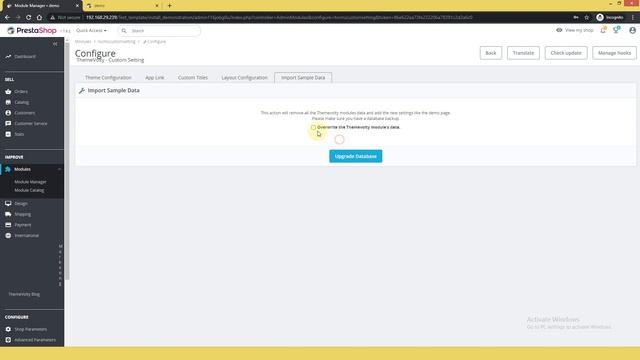Click the Modules puzzle icon
The image size is (640, 360).
tap(8, 169)
